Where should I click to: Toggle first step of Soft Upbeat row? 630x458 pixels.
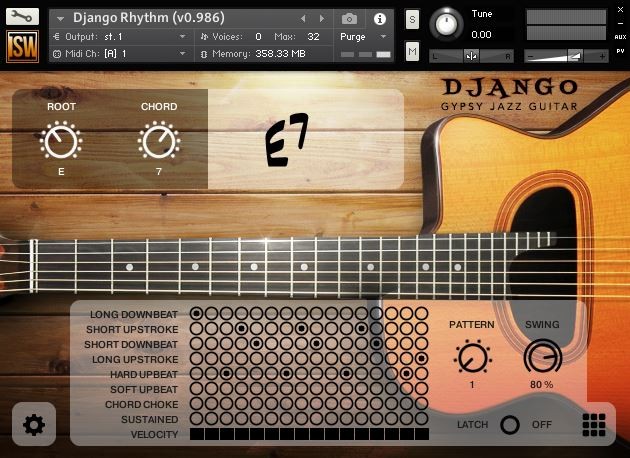[x=196, y=388]
